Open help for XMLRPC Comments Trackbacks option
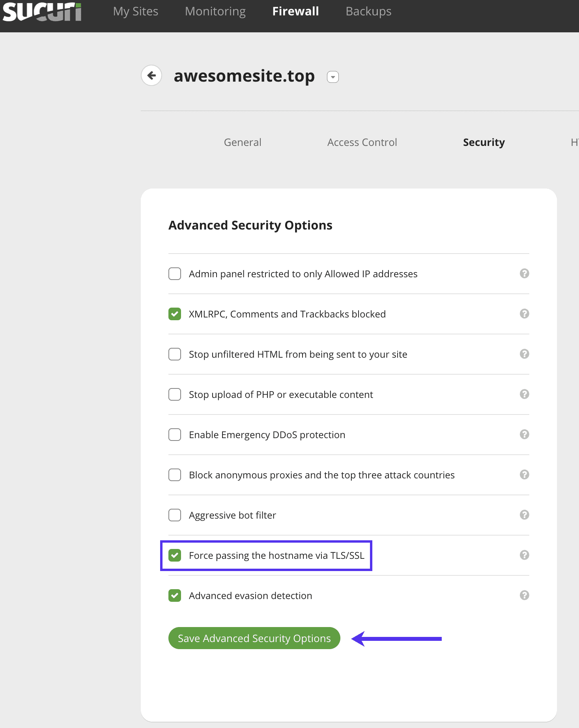The image size is (579, 728). pos(524,314)
